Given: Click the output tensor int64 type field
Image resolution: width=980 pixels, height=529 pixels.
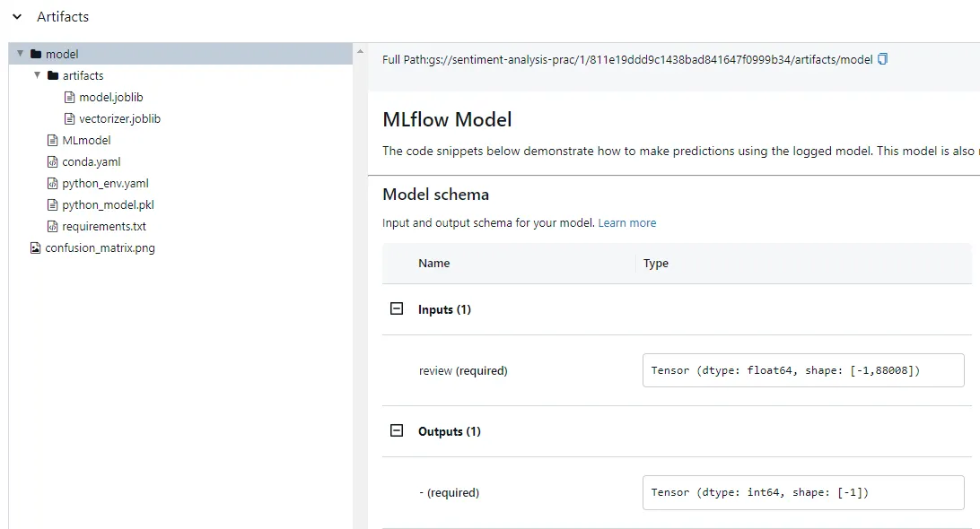Looking at the screenshot, I should point(803,492).
